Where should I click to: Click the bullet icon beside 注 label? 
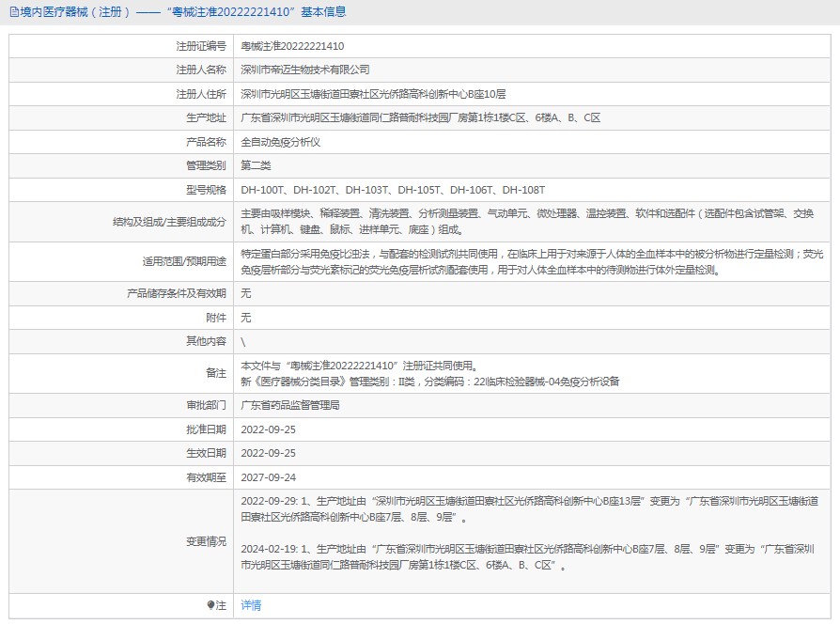(x=210, y=606)
